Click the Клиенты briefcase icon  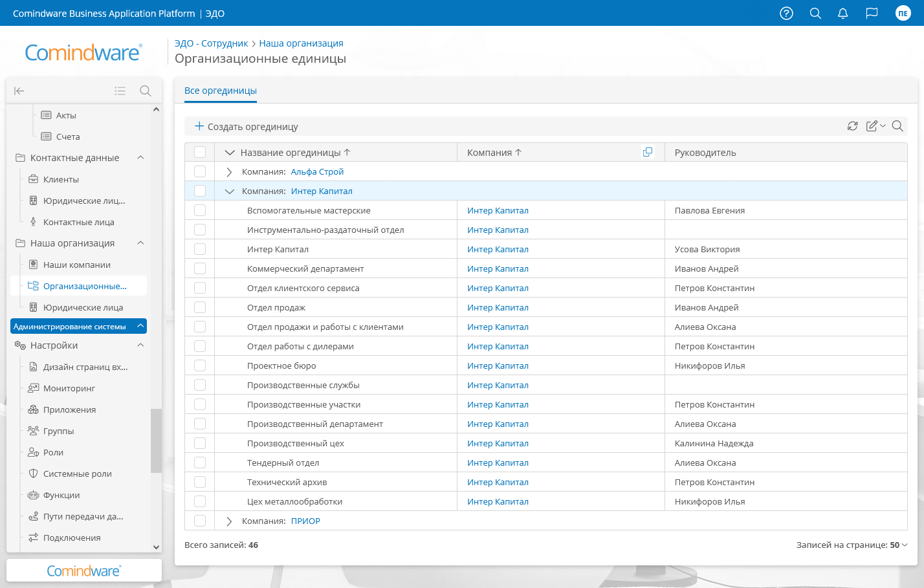coord(33,179)
